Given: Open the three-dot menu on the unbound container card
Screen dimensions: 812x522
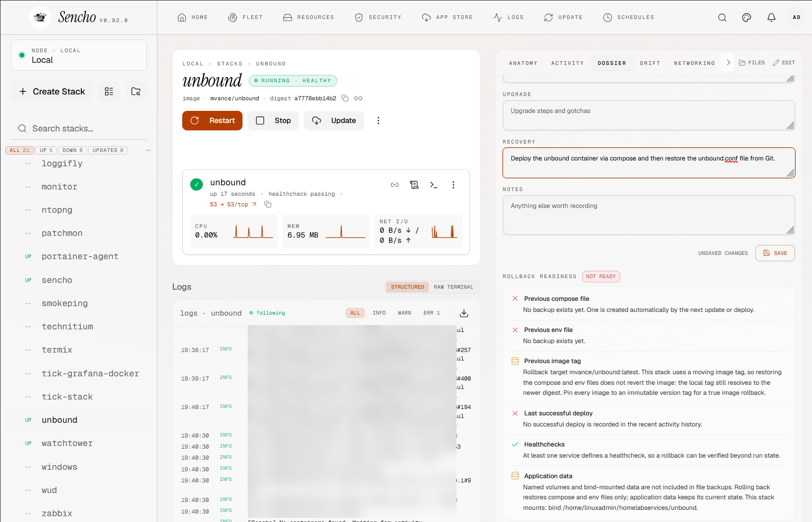Looking at the screenshot, I should [453, 185].
